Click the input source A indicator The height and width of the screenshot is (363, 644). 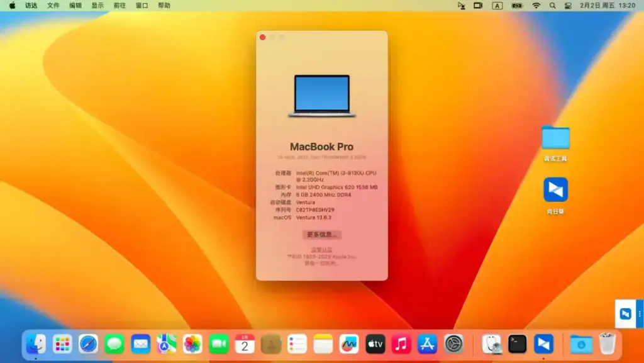[497, 6]
